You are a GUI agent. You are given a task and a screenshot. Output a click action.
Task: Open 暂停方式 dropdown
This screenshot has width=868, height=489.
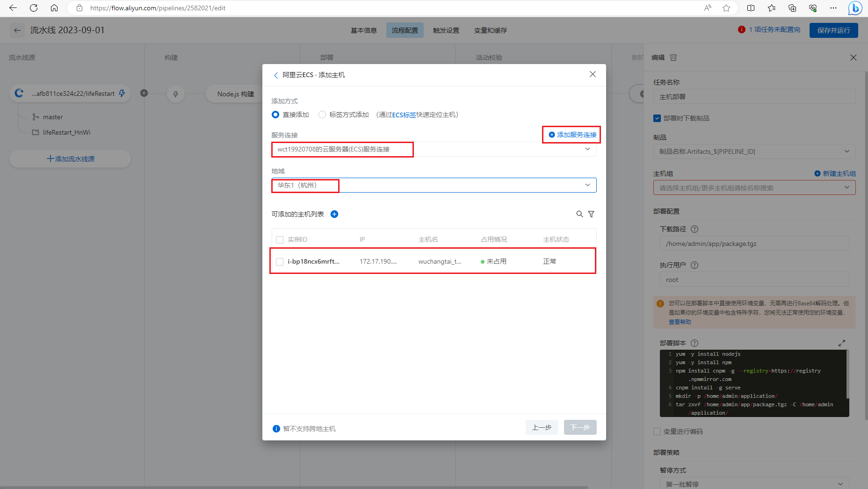[x=754, y=483]
